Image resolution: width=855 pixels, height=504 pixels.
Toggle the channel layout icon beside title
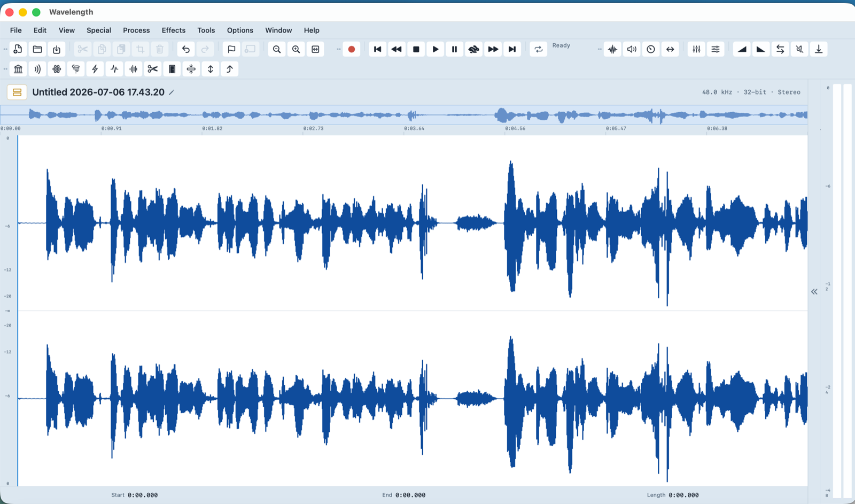pos(17,92)
